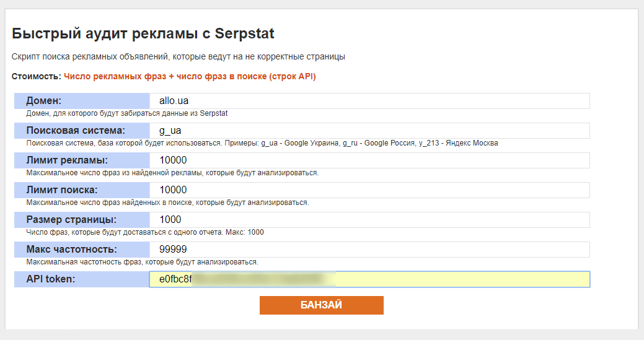
Task: Edit the Поисковая система field with g_ua
Action: 369,131
